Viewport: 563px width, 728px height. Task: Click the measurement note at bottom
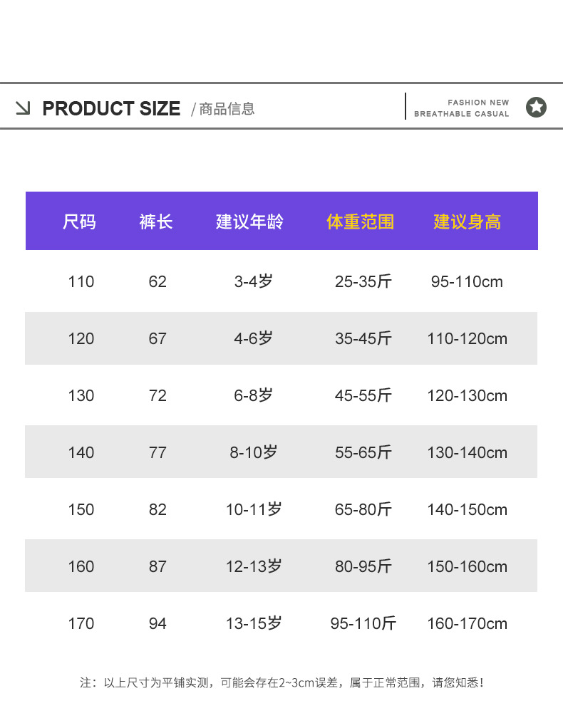[282, 682]
